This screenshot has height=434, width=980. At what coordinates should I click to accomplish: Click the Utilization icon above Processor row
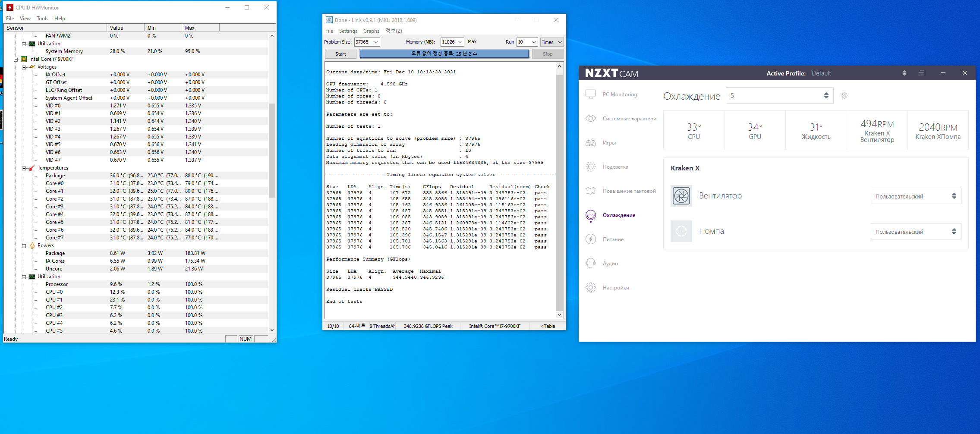point(32,277)
